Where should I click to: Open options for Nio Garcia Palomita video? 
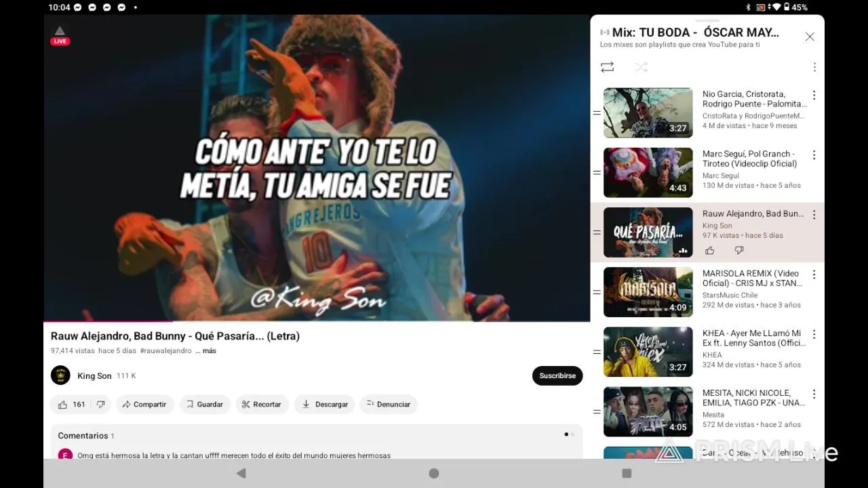click(814, 96)
